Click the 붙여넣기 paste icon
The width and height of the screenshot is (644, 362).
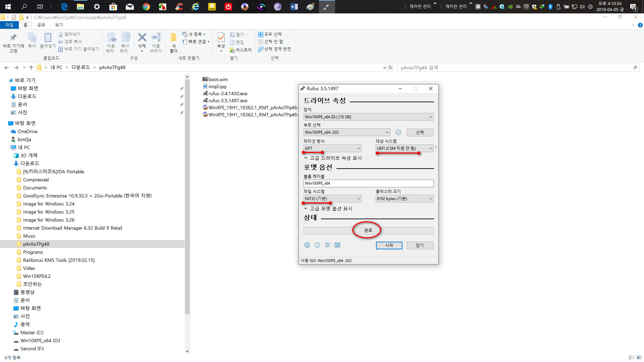[x=48, y=37]
